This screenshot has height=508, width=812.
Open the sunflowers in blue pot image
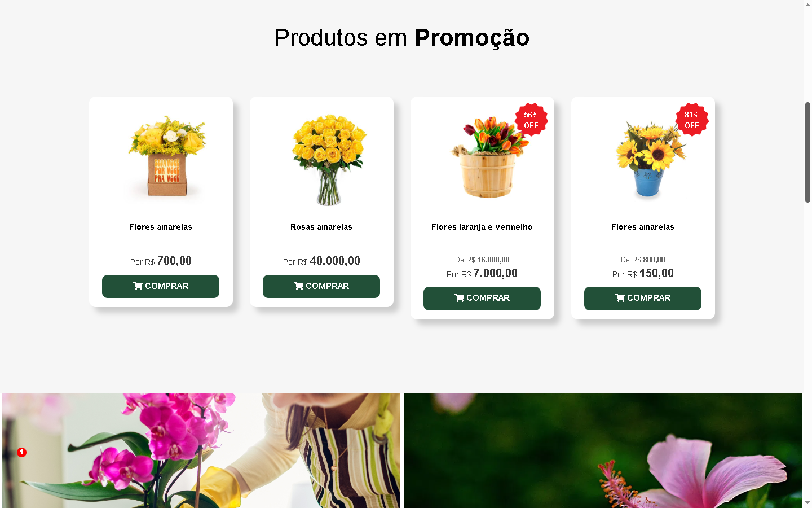click(650, 160)
